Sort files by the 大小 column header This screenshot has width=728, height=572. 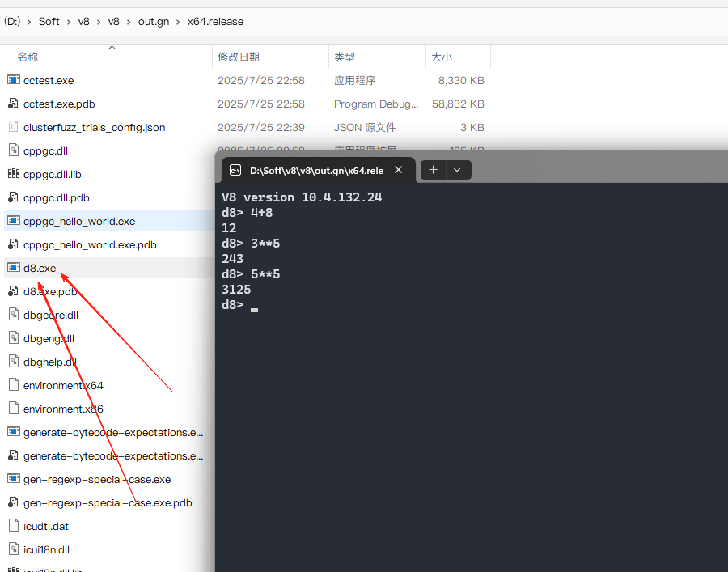pyautogui.click(x=442, y=57)
